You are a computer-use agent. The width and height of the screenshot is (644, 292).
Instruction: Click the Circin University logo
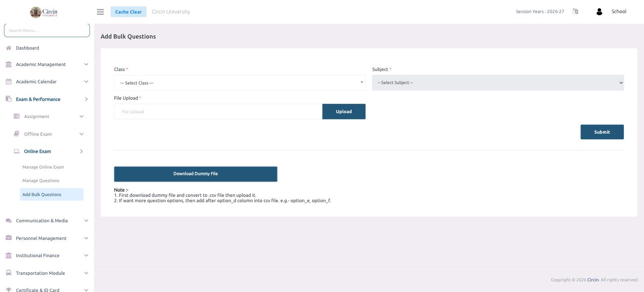pyautogui.click(x=44, y=12)
